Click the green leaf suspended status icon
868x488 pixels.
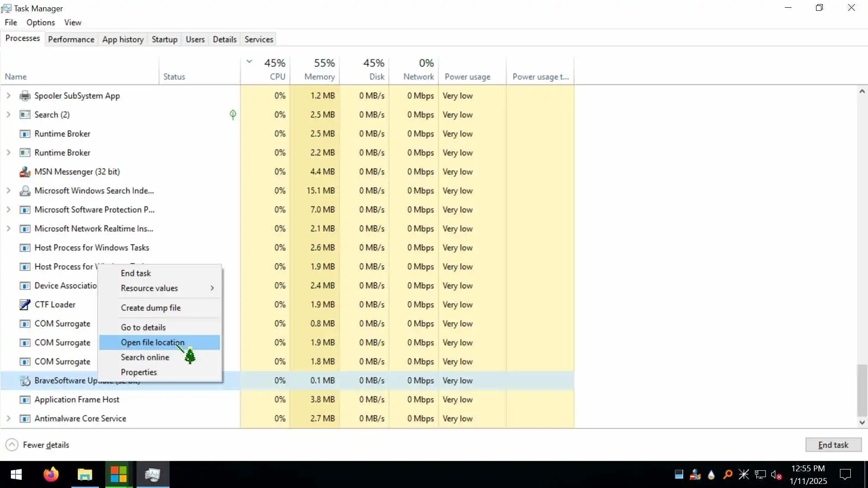coord(233,115)
